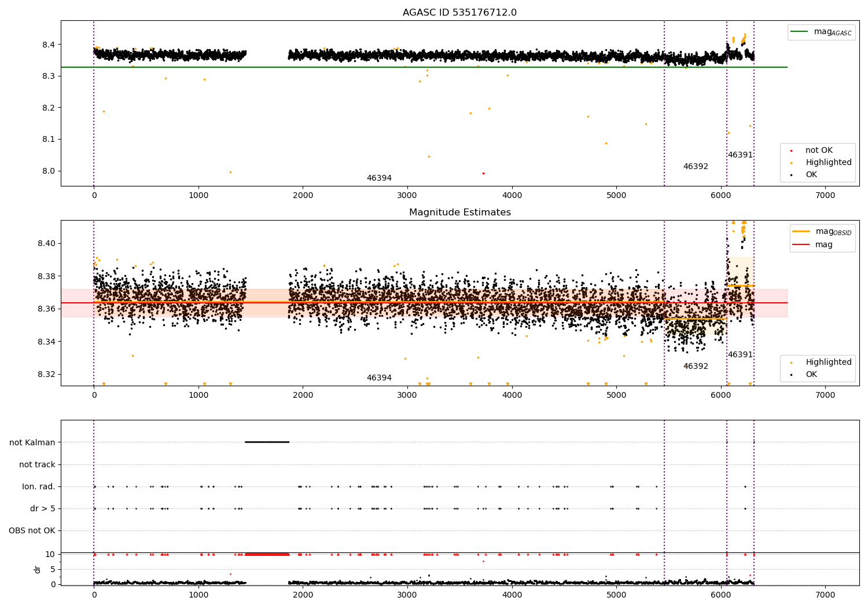Click the y-axis tick 8.2 in top plot
This screenshot has width=868, height=608.
click(x=49, y=108)
